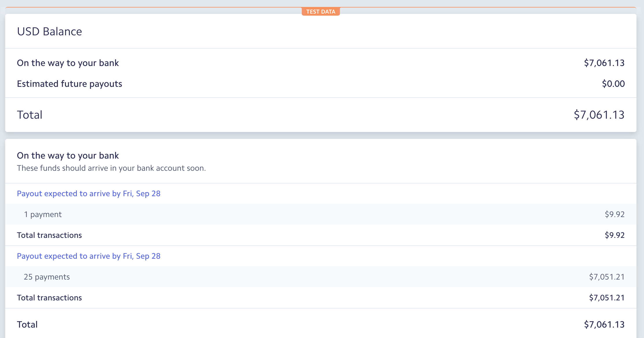This screenshot has height=338, width=644.
Task: Click the orange TEST DATA badge
Action: 321,12
